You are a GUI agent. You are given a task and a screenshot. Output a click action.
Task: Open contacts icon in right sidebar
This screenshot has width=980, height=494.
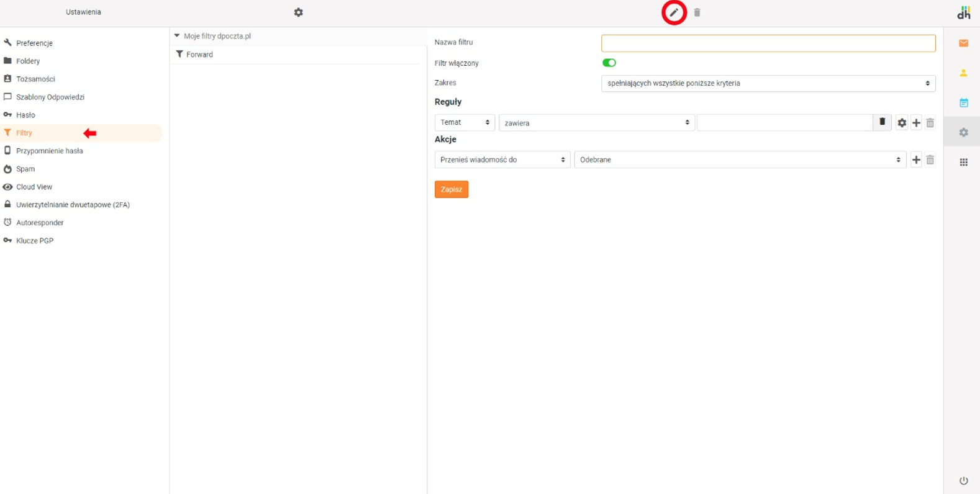pyautogui.click(x=963, y=73)
